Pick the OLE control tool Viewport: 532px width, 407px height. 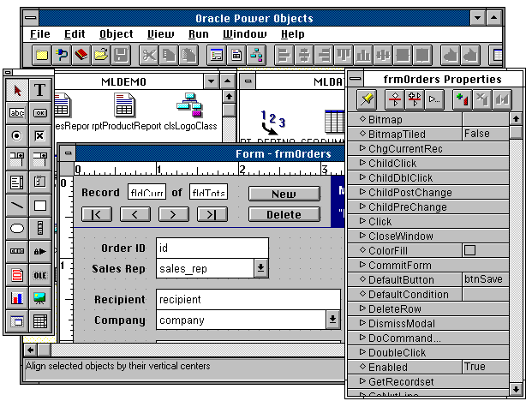[39, 275]
